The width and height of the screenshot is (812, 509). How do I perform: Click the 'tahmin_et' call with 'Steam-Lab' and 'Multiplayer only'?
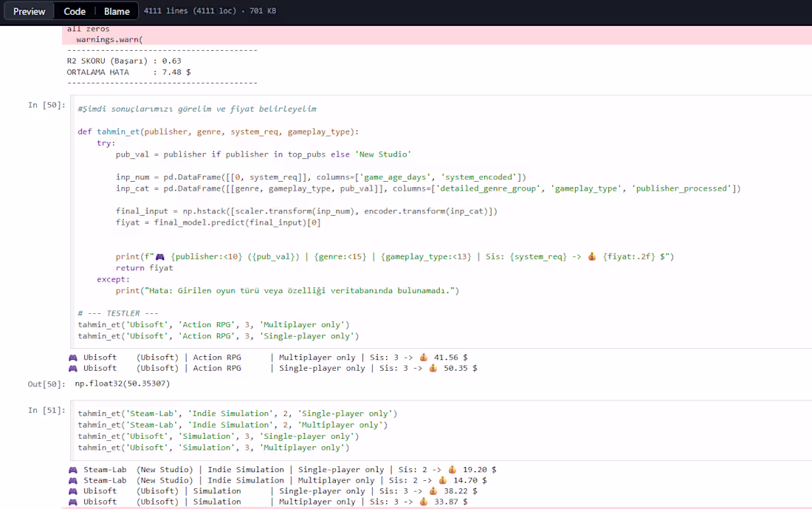233,425
